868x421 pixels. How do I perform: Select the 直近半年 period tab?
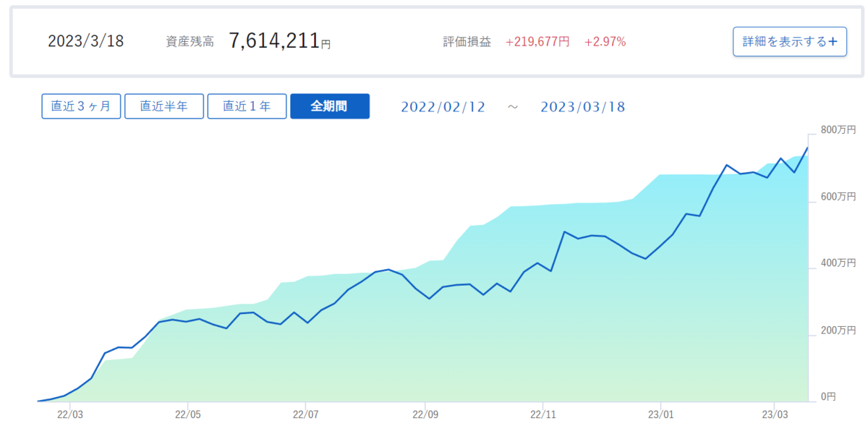pos(163,106)
